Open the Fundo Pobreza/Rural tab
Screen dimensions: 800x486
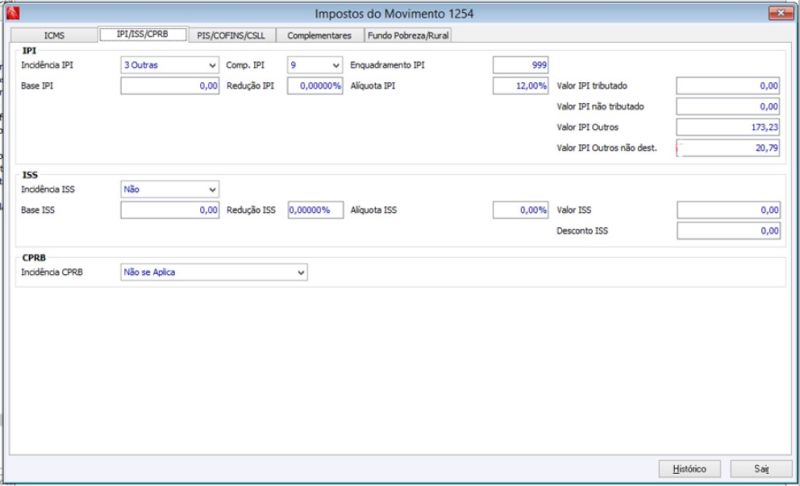(408, 35)
